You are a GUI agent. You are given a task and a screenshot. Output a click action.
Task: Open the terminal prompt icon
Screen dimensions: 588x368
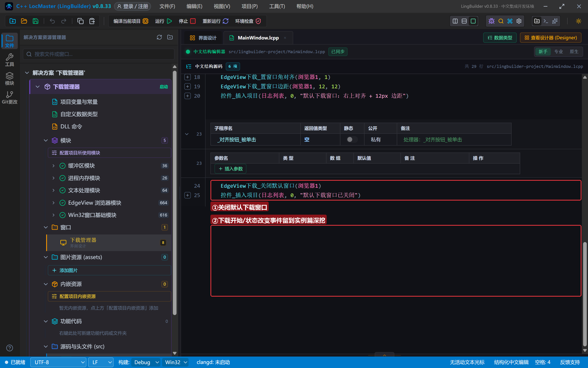point(546,21)
